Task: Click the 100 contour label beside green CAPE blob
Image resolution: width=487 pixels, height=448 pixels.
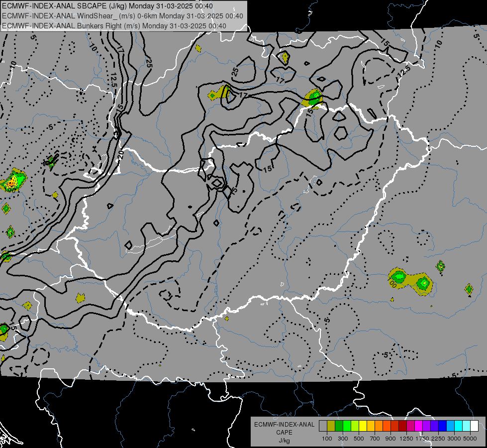Action: pyautogui.click(x=392, y=282)
